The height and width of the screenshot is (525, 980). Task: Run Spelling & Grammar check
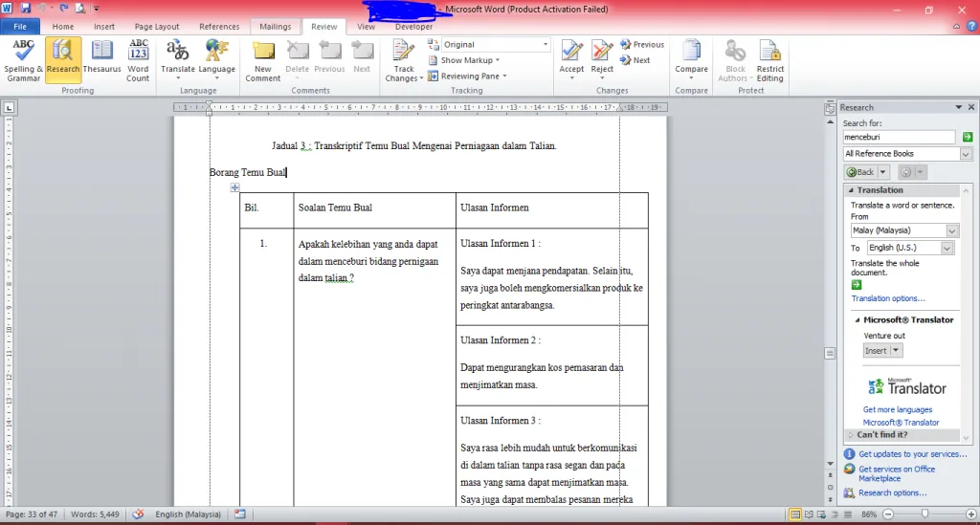point(23,60)
